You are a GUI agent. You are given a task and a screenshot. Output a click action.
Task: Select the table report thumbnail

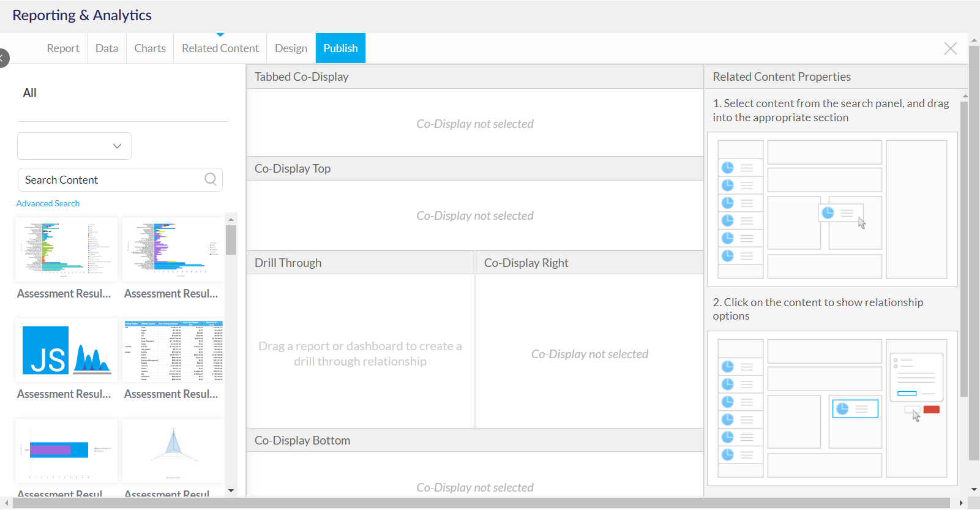point(173,350)
